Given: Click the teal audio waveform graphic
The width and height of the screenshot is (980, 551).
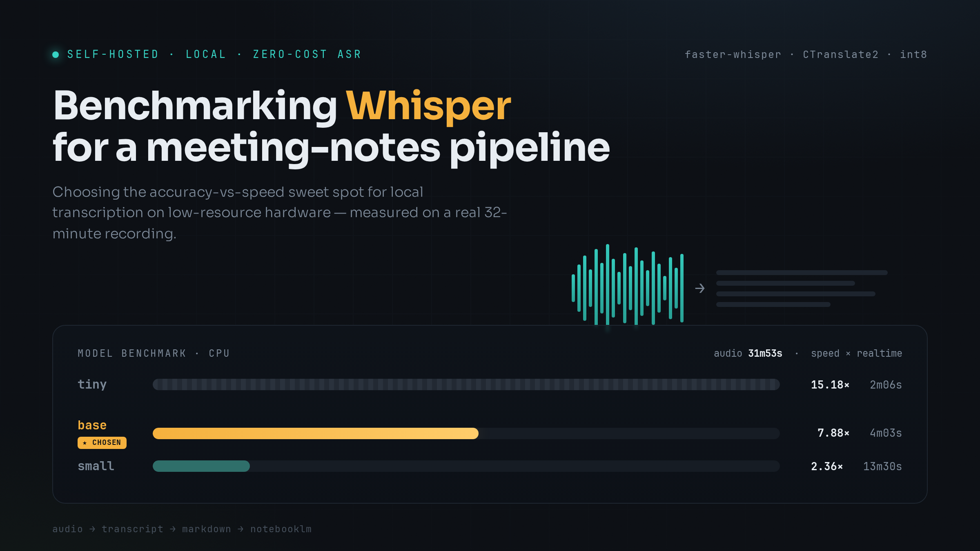Looking at the screenshot, I should (x=628, y=284).
